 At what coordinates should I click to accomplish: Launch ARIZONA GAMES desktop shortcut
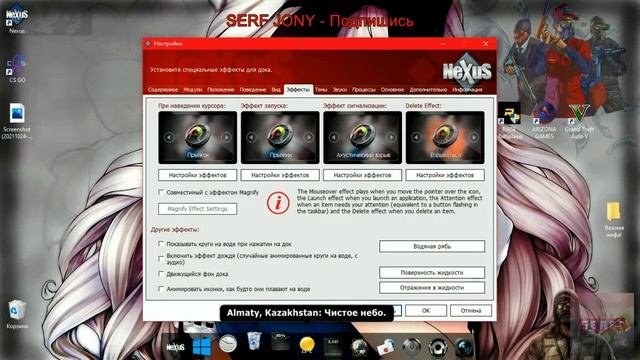543,121
